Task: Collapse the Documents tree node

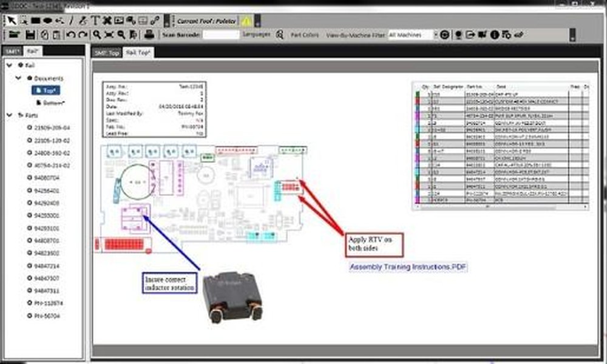Action: (x=19, y=78)
